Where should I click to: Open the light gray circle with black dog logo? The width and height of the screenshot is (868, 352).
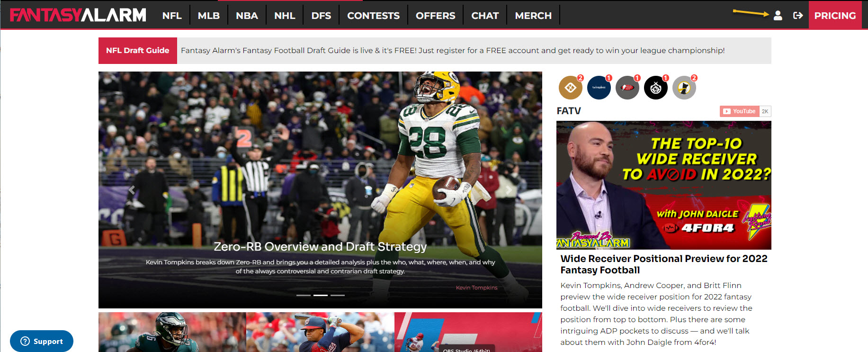[x=684, y=88]
